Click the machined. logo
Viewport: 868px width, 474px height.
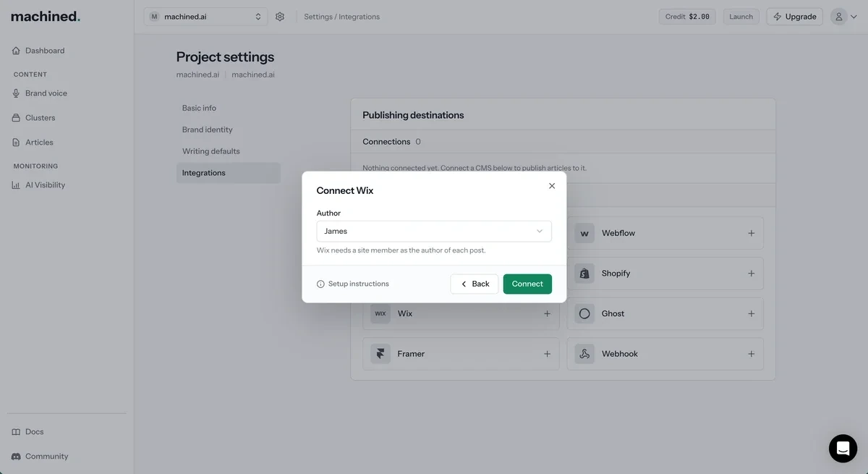(x=46, y=16)
